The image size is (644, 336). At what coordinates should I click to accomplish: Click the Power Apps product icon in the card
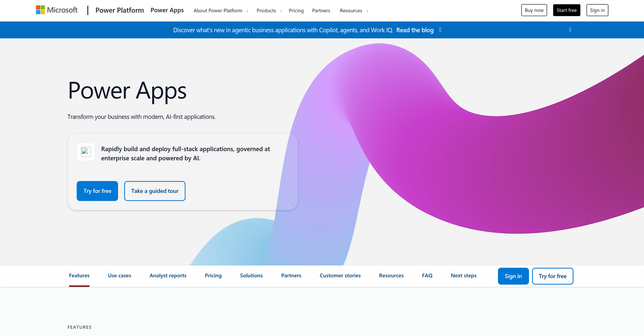pos(85,151)
